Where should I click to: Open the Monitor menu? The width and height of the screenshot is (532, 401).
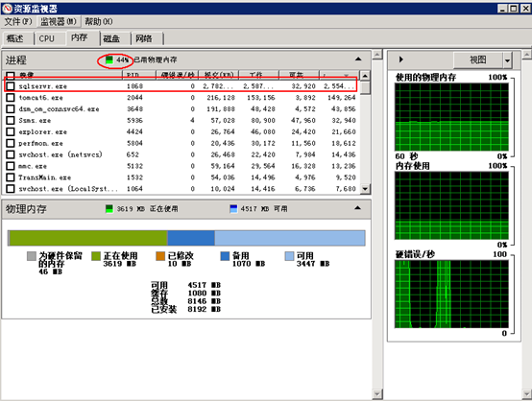pyautogui.click(x=59, y=22)
